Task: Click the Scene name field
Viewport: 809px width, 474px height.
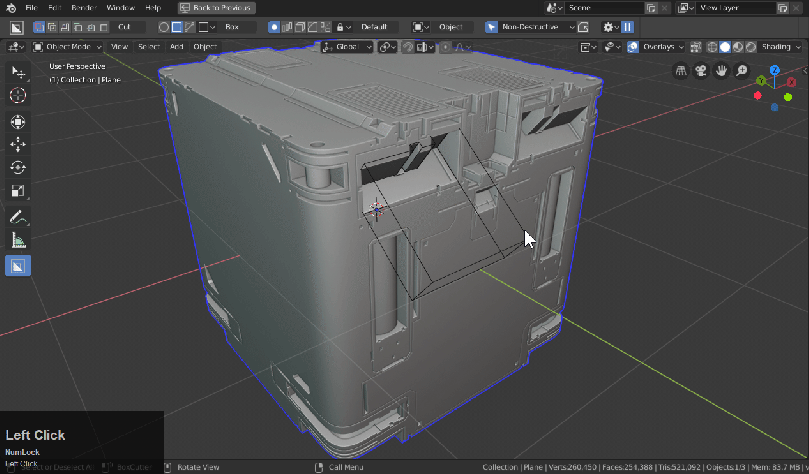Action: (602, 7)
